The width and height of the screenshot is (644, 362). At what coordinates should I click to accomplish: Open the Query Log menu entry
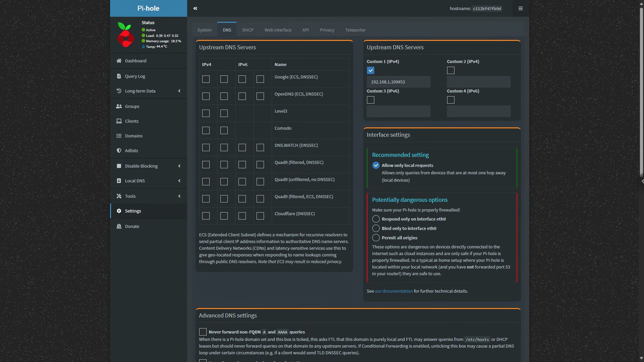[149, 76]
